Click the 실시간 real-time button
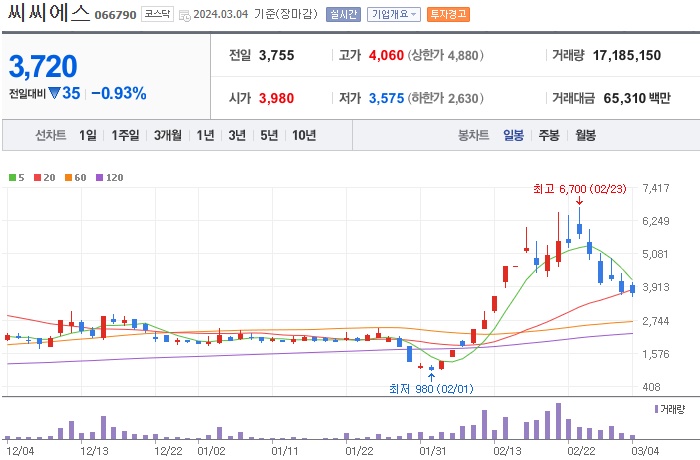The image size is (700, 460). [x=343, y=14]
